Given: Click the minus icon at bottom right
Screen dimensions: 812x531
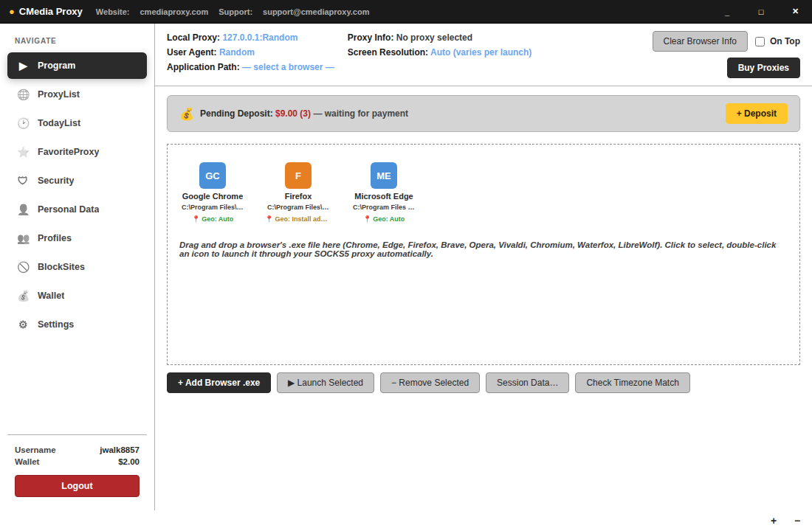Looking at the screenshot, I should (797, 521).
